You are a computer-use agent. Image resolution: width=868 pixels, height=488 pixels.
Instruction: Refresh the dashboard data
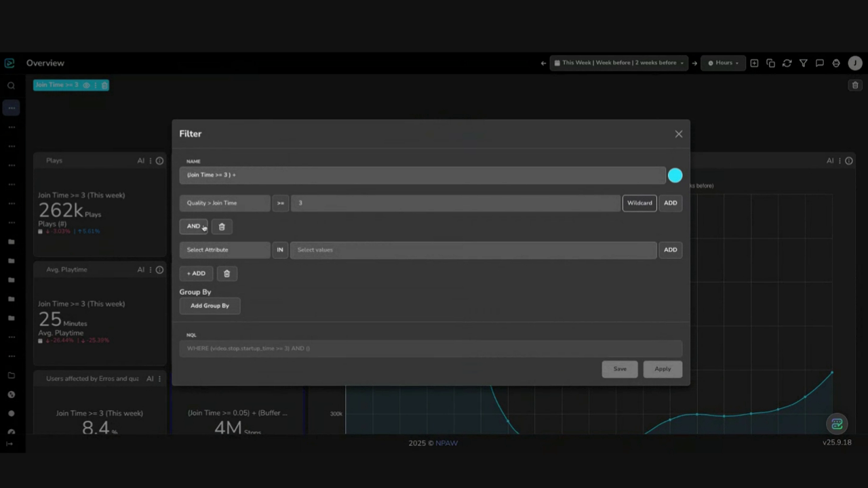787,63
